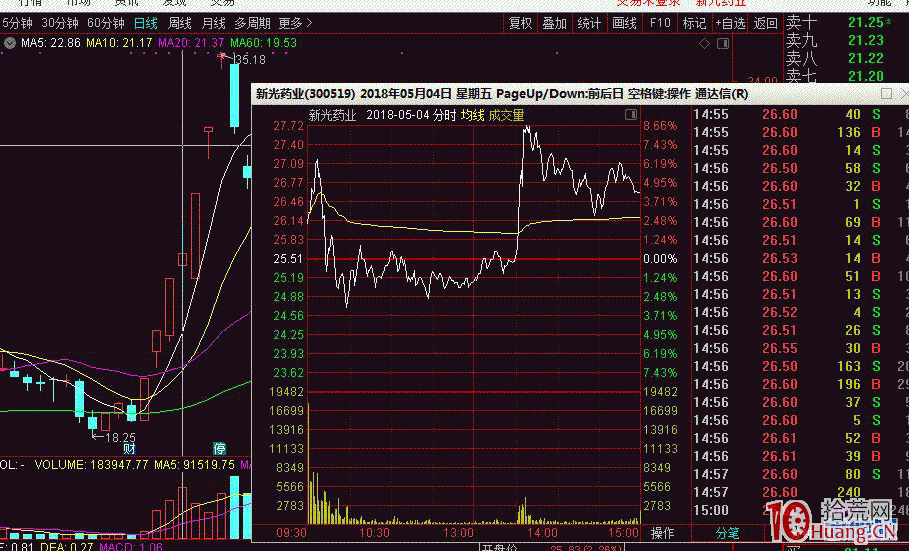
Task: Open F10 company information
Action: pyautogui.click(x=660, y=23)
